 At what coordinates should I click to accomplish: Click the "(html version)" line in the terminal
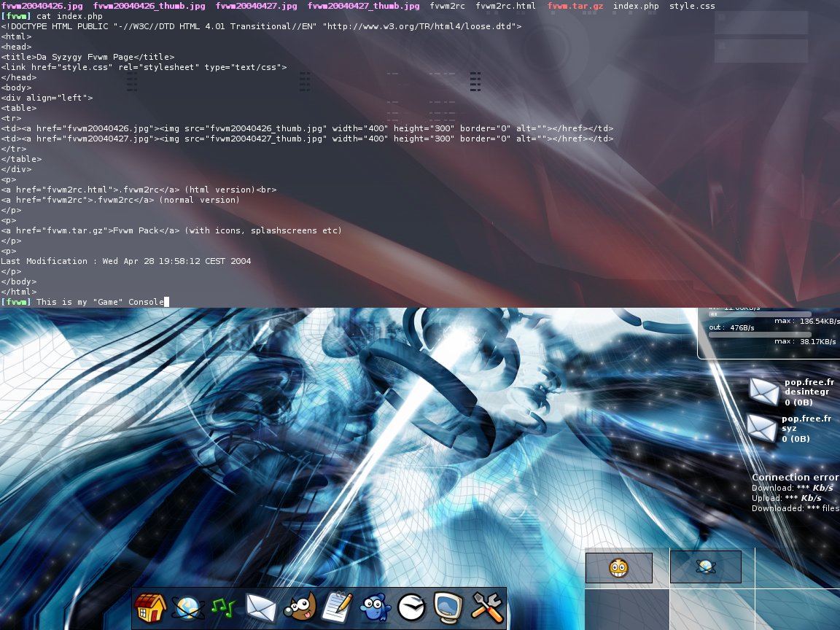click(x=139, y=190)
